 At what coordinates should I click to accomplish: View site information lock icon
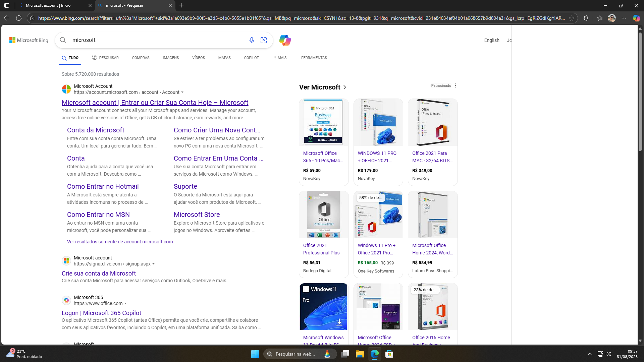coord(32,18)
